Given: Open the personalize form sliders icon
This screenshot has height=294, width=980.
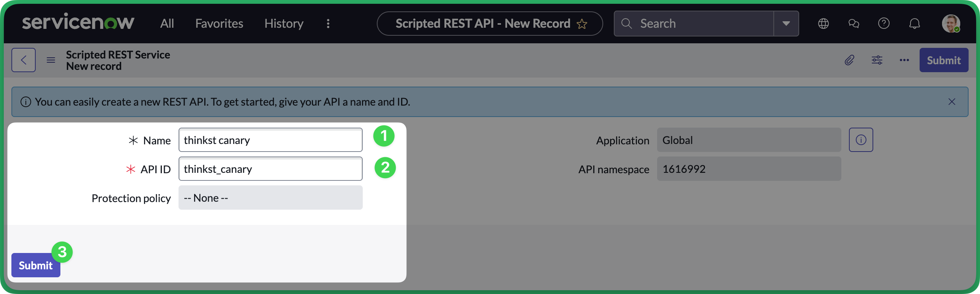Looking at the screenshot, I should point(877,60).
